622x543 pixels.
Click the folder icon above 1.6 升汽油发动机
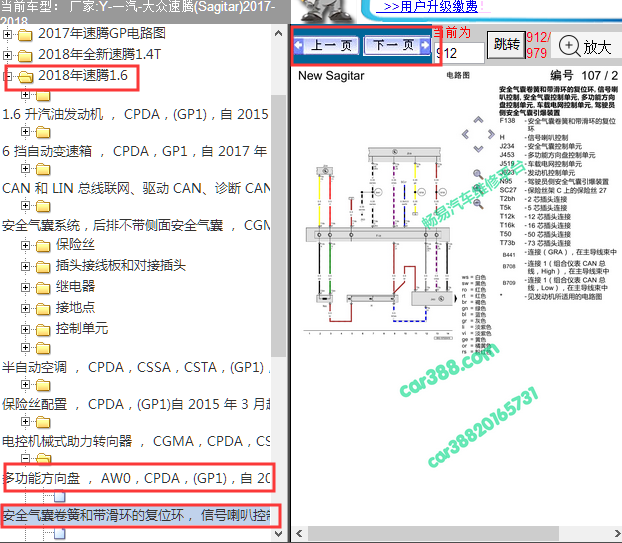pos(43,96)
